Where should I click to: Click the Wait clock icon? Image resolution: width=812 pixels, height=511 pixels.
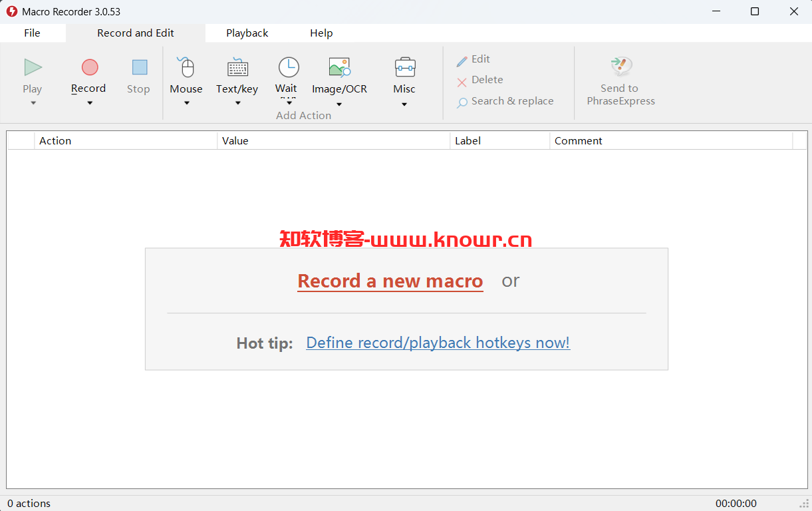[x=289, y=67]
